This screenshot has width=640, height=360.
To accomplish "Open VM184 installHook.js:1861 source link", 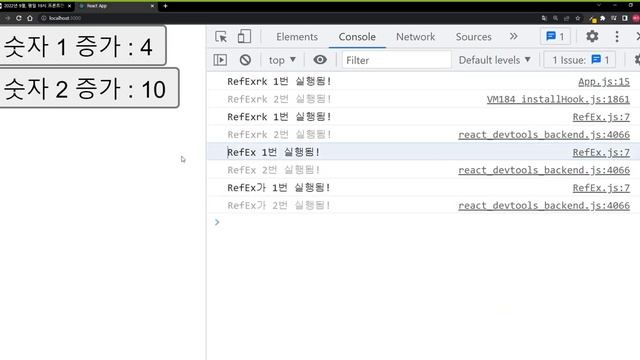I will [558, 99].
